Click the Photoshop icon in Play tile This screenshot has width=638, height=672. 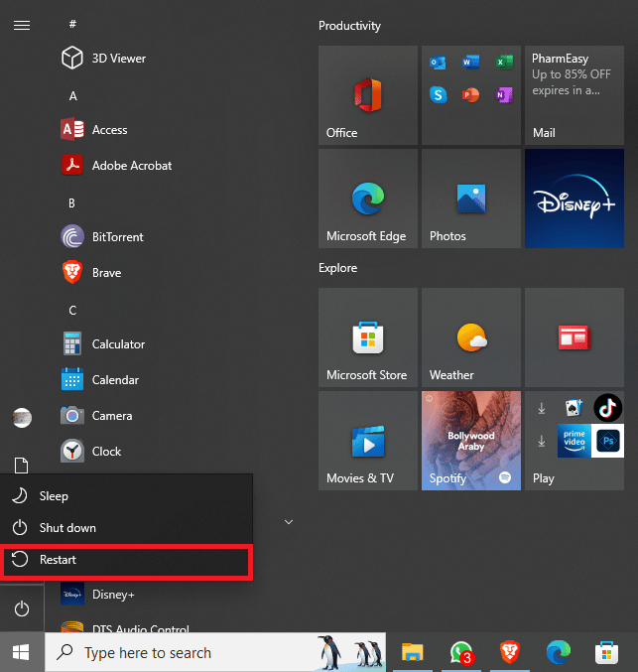pos(607,441)
